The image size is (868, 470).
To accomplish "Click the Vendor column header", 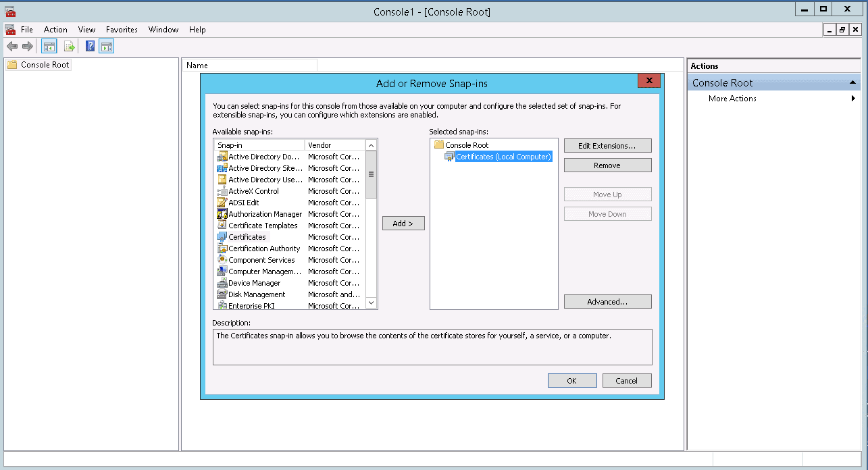I will 335,145.
